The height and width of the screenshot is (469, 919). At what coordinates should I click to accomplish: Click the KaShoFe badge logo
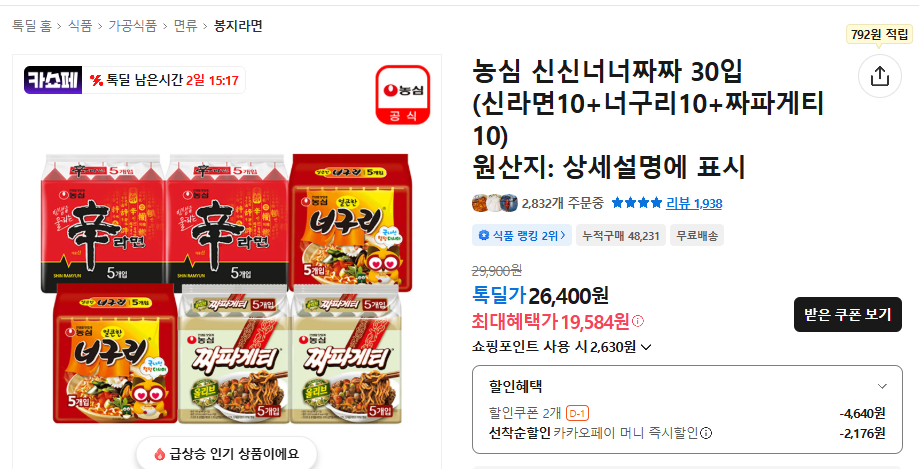click(53, 80)
